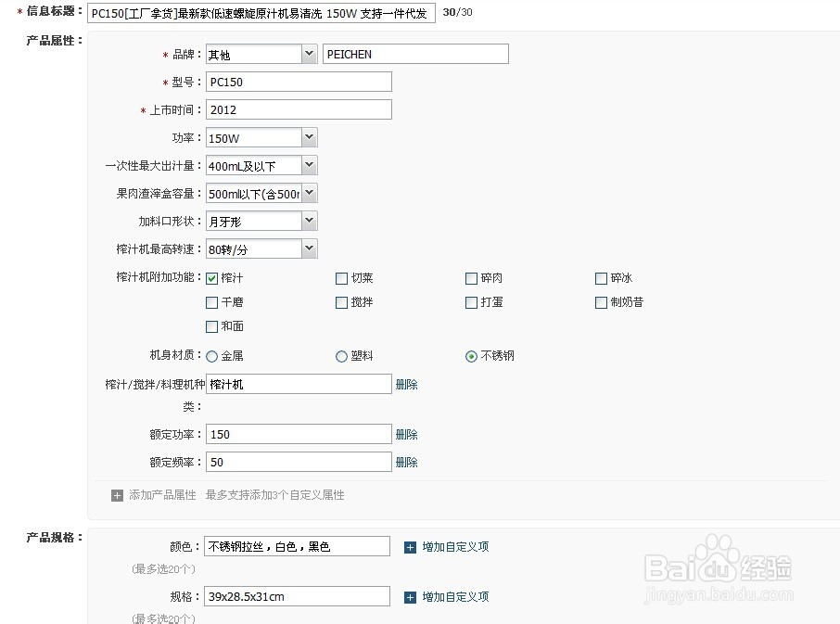This screenshot has height=624, width=840.
Task: Click 删除 next to 榨汁机 field
Action: [x=407, y=384]
